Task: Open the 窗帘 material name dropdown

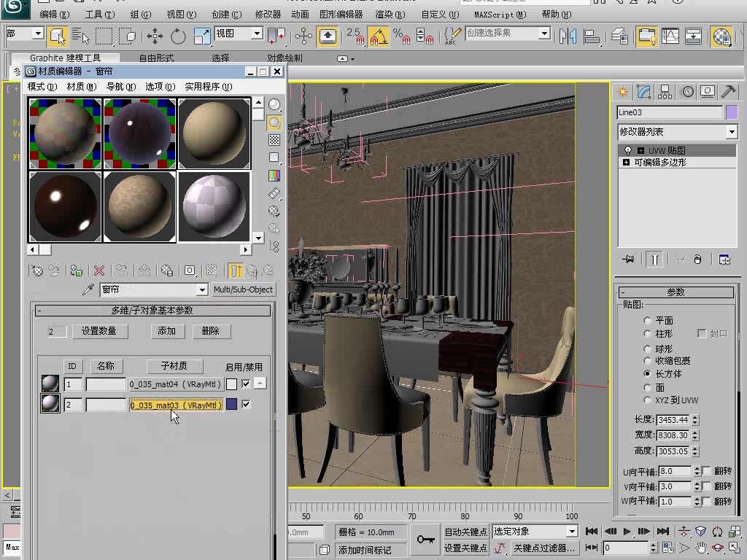Action: [201, 289]
